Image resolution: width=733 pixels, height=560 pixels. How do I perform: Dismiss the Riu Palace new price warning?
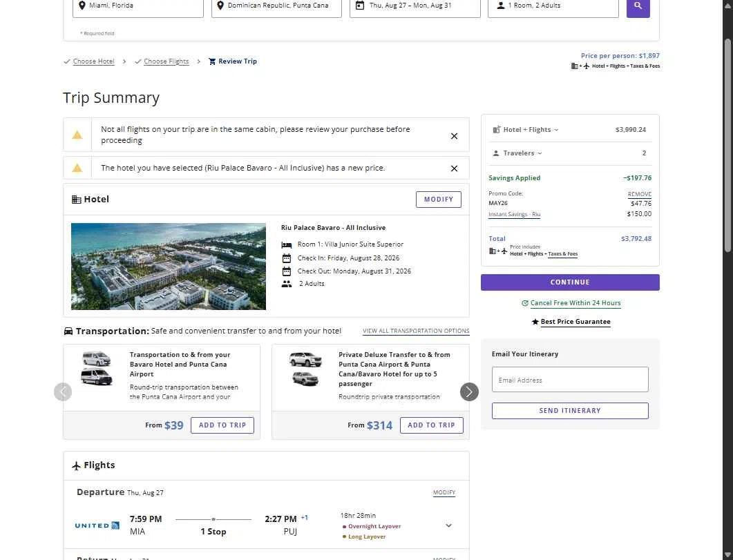pos(454,168)
